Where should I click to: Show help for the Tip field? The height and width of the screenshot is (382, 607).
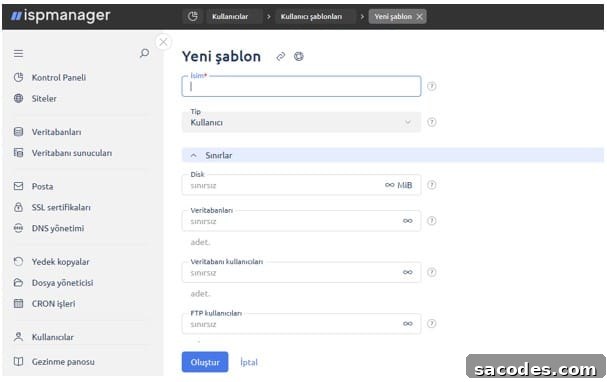click(432, 122)
